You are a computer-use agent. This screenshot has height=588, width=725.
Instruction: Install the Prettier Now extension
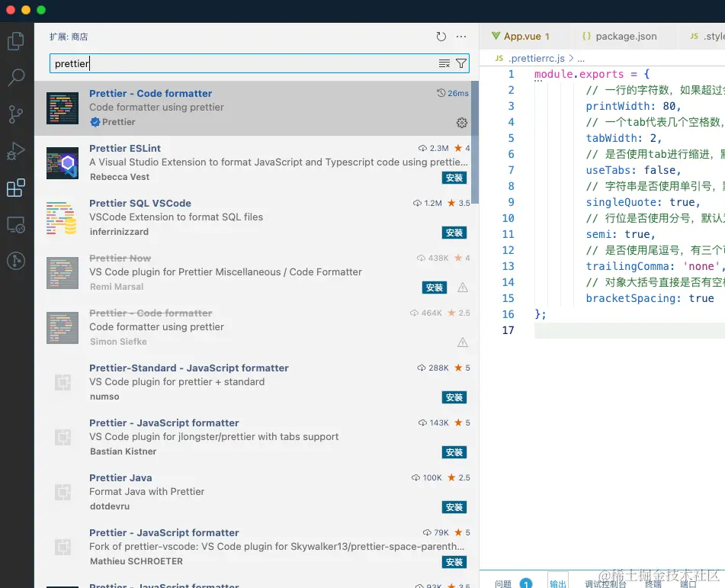(435, 288)
